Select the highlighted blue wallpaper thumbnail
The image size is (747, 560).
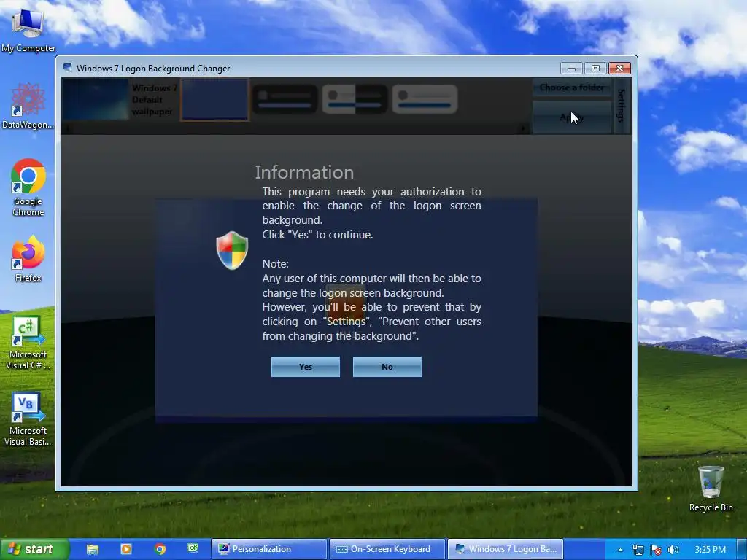pos(215,99)
